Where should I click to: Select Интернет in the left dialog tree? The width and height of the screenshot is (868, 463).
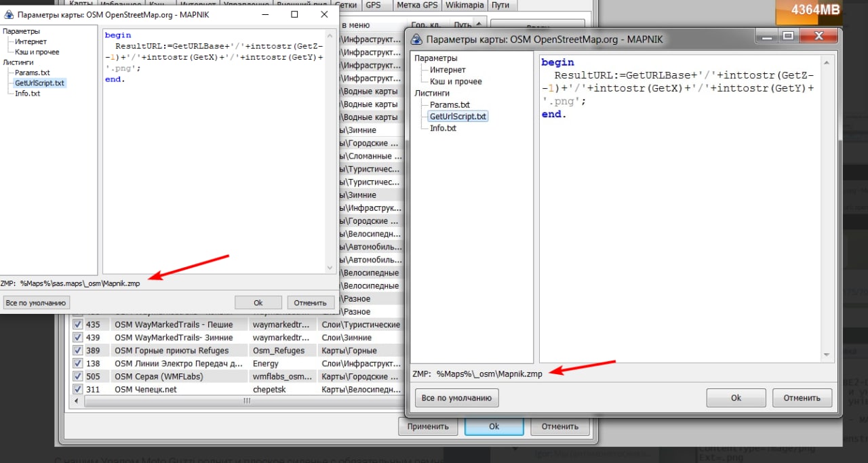point(31,41)
